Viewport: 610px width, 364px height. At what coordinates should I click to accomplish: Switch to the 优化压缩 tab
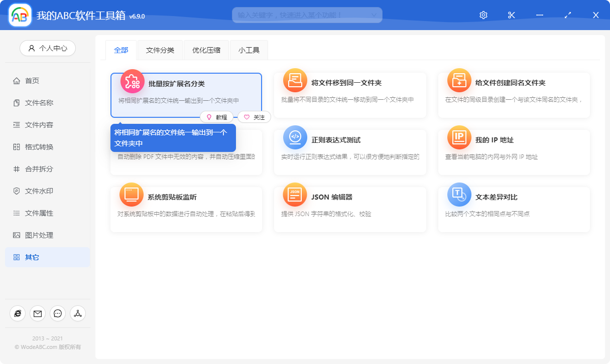206,50
